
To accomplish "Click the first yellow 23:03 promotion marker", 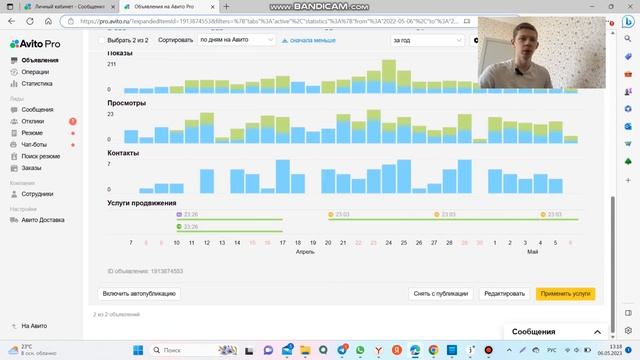I will pos(331,214).
